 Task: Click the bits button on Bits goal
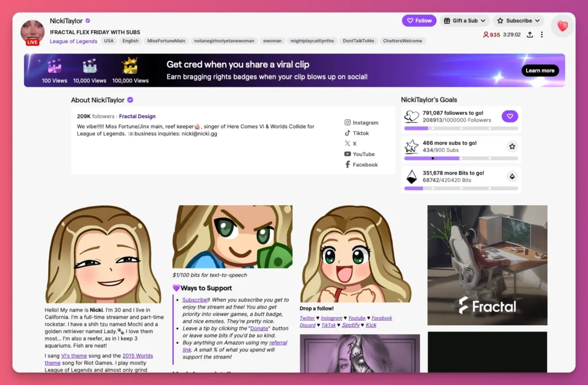pos(512,176)
